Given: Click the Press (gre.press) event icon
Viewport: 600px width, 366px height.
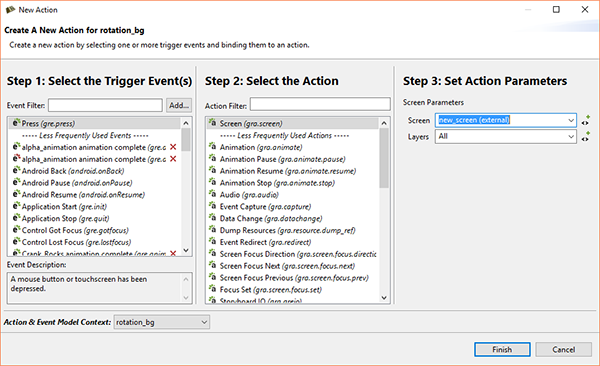Looking at the screenshot, I should point(16,123).
